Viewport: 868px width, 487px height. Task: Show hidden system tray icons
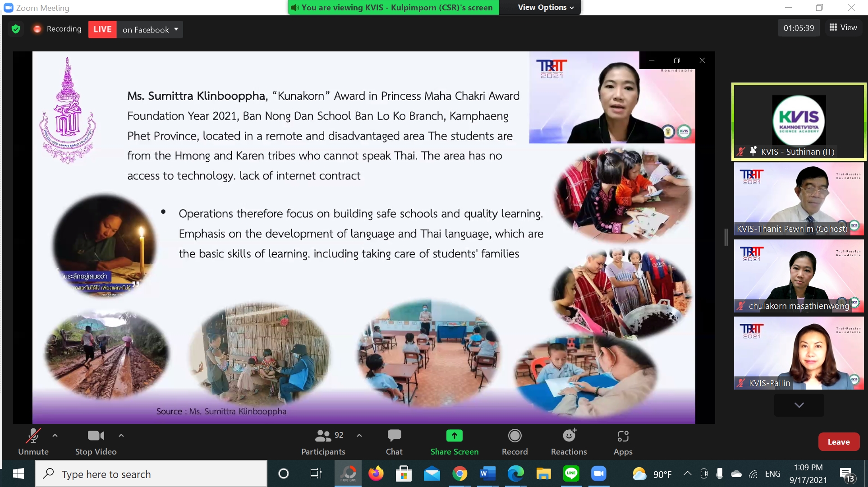pyautogui.click(x=687, y=473)
